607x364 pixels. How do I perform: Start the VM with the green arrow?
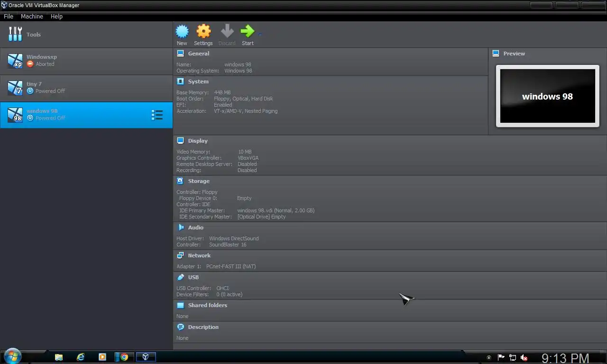click(248, 32)
